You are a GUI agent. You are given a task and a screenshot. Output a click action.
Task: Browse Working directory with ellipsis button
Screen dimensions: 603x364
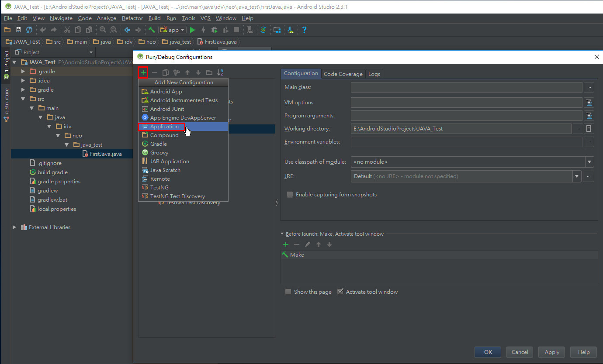(578, 129)
